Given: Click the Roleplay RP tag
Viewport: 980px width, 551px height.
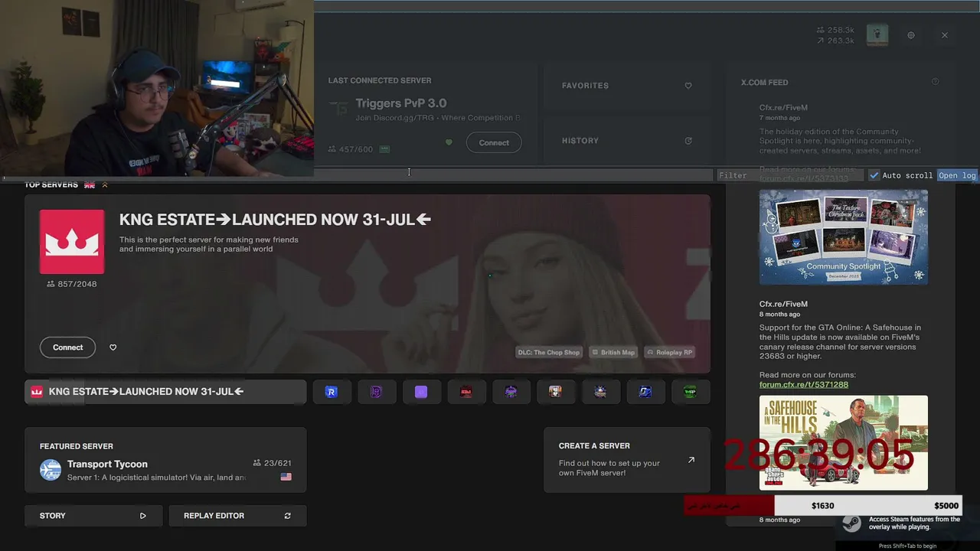Looking at the screenshot, I should [x=669, y=352].
